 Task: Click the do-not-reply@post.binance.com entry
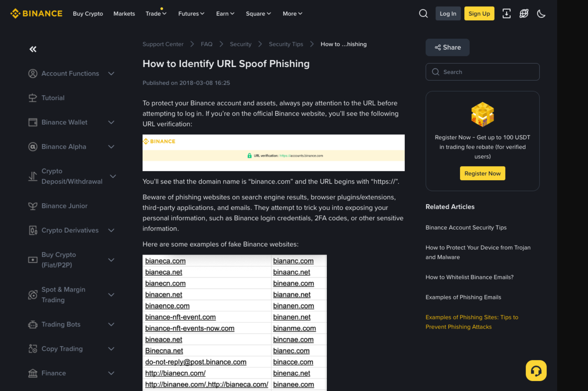point(196,362)
